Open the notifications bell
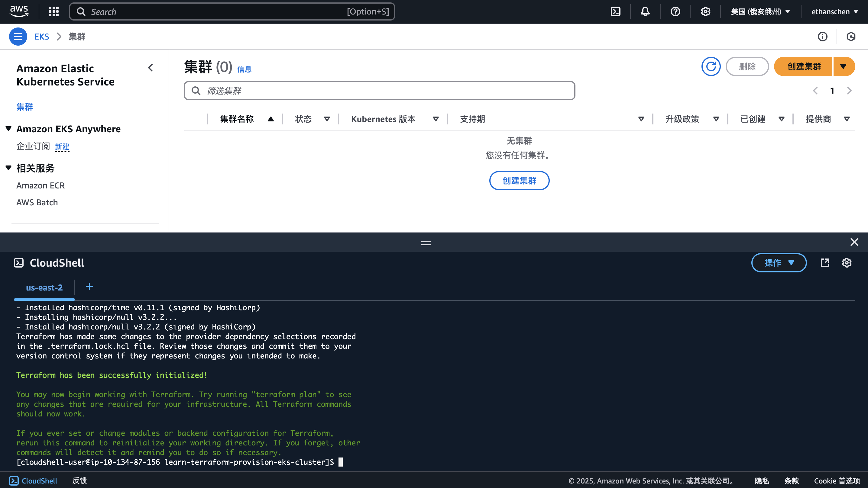 [645, 11]
